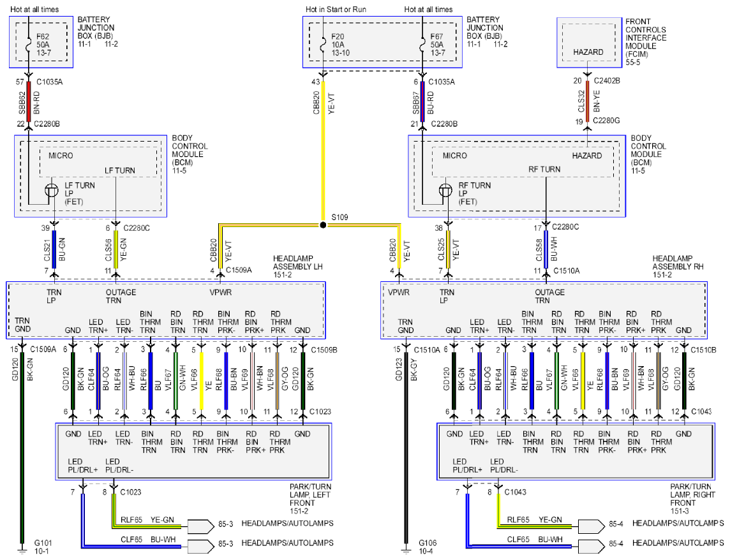Screen dimensions: 730x560
Task: Select wire label CLS56 YE-GN
Action: pos(115,249)
